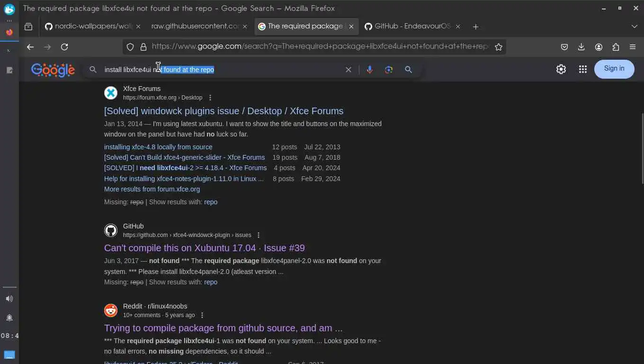
Task: Close the Google Search tab
Action: click(351, 27)
